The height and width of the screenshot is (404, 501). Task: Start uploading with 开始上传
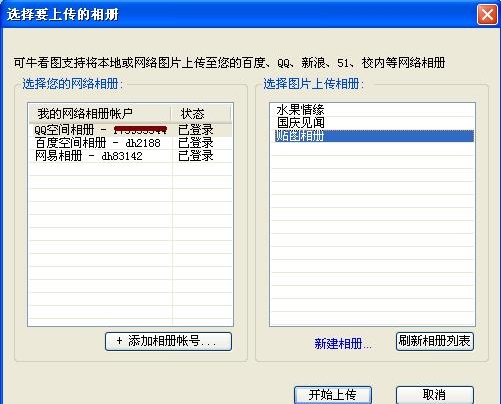pos(333,395)
